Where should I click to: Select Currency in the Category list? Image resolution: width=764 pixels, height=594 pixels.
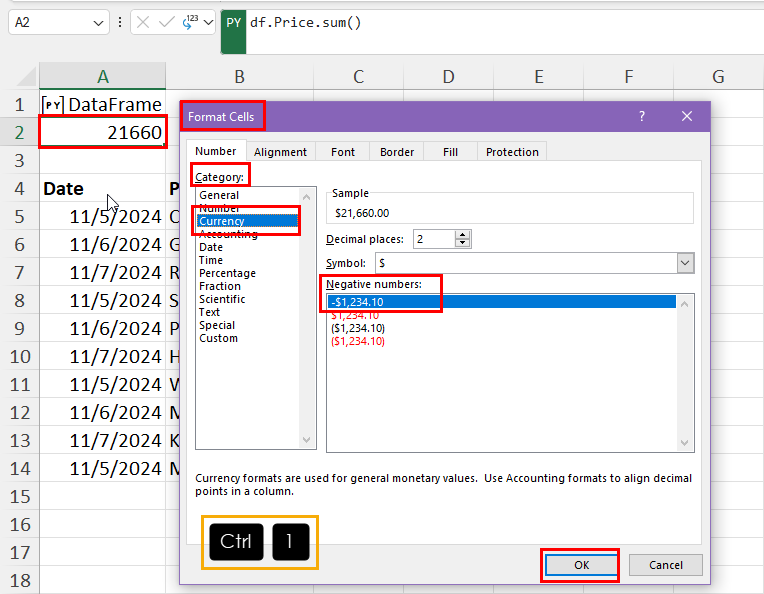point(248,221)
